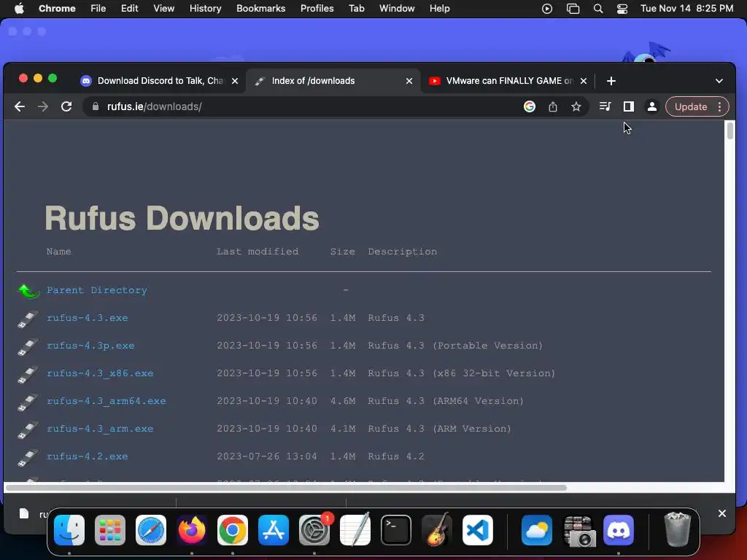The height and width of the screenshot is (560, 747).
Task: Click USB icon beside rufus-4.3.exe
Action: (28, 319)
